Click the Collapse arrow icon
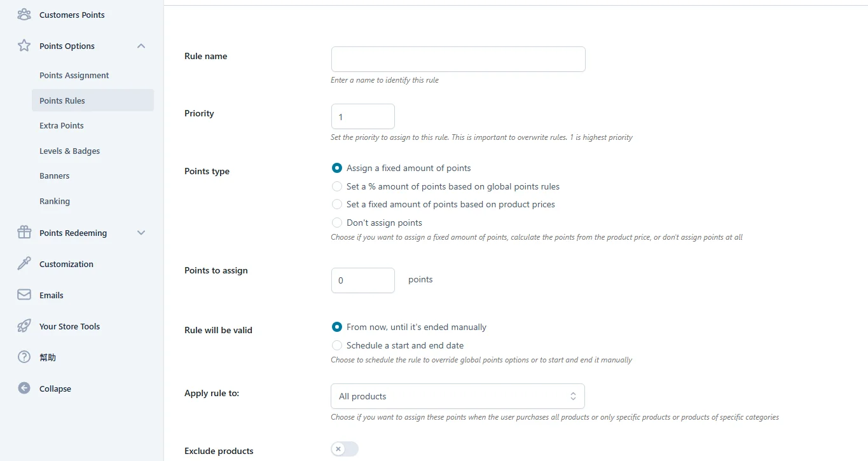This screenshot has height=461, width=868. point(24,389)
